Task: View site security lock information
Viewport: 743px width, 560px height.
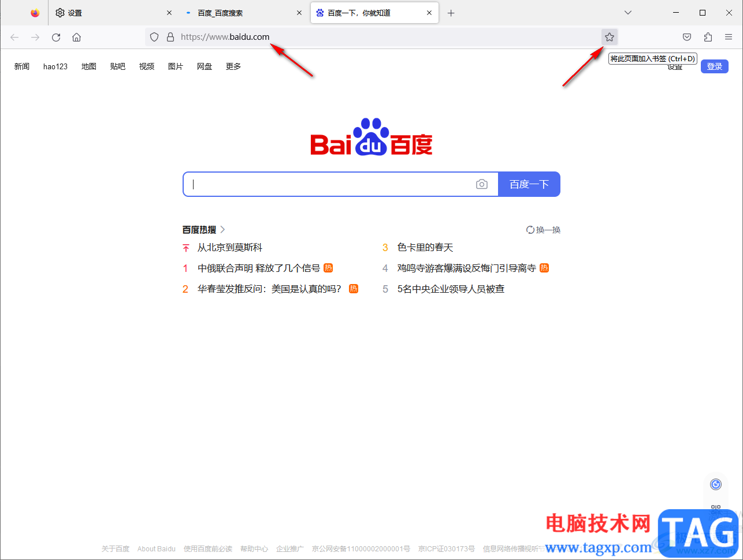Action: 170,37
